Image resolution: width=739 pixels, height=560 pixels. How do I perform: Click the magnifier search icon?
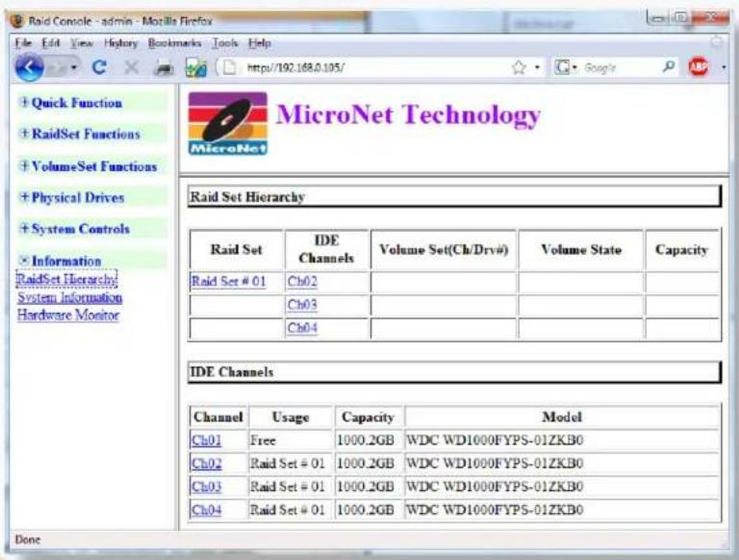coord(669,67)
